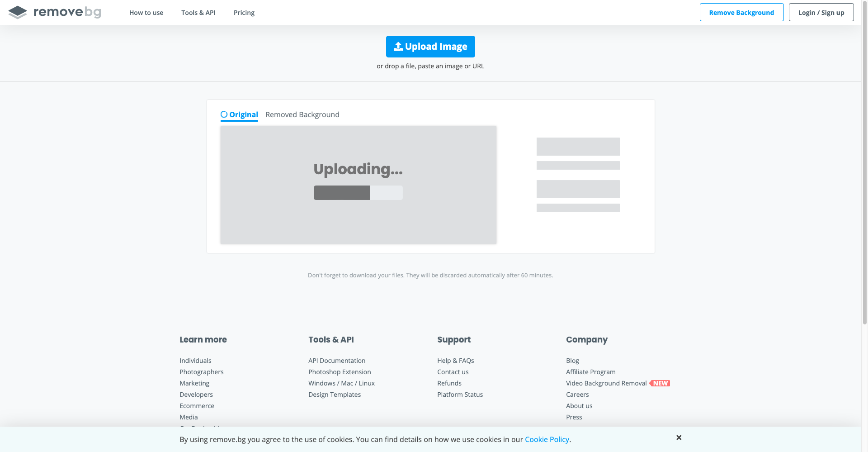Click the upload arrow icon in Upload Image

click(398, 47)
